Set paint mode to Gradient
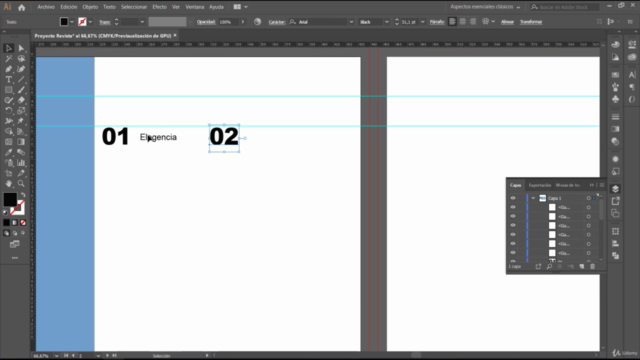This screenshot has width=640, height=360. (x=15, y=223)
